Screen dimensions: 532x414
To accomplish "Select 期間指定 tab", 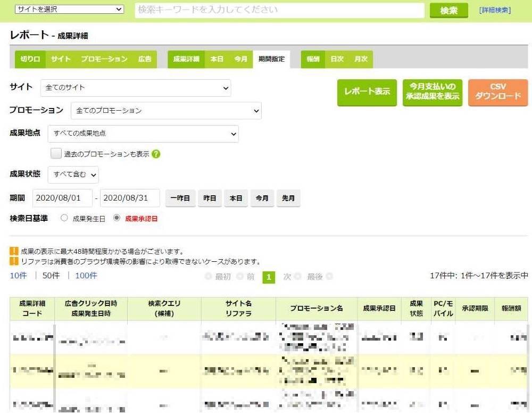I will tap(271, 59).
